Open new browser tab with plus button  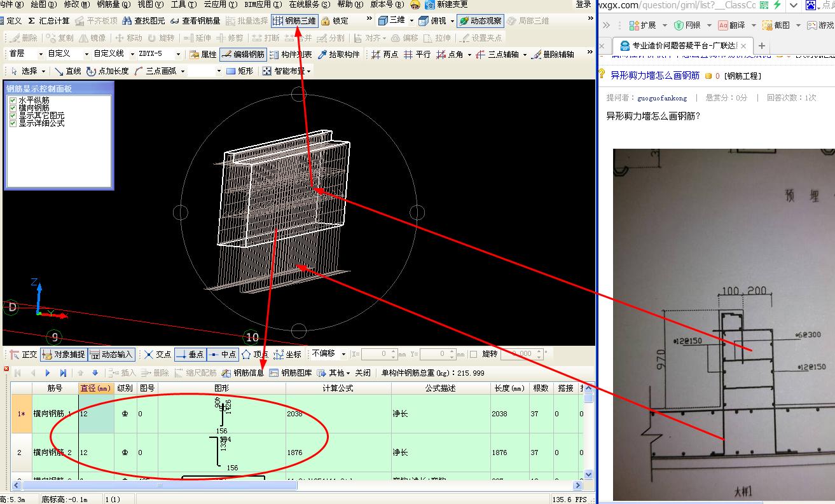pos(761,46)
